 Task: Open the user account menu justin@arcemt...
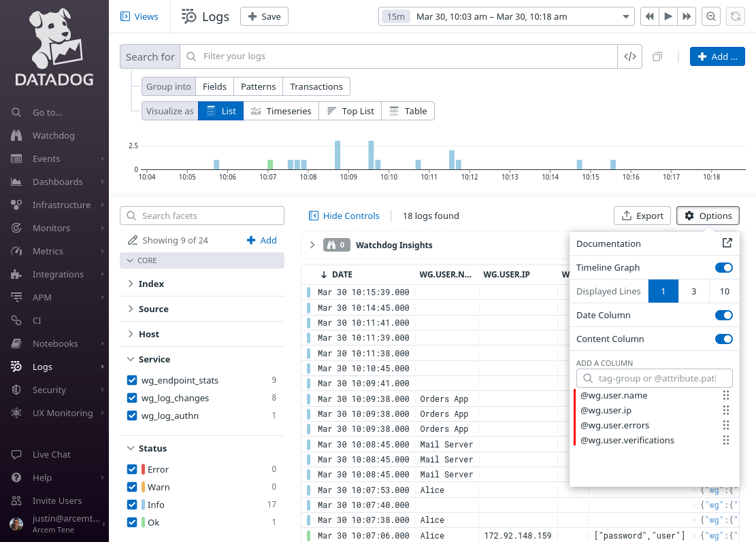point(57,523)
